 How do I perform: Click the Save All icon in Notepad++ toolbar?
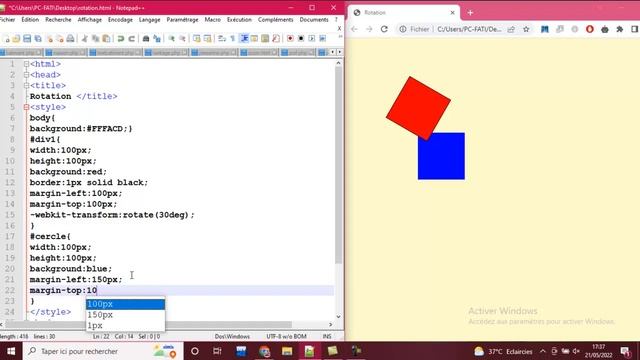tap(38, 39)
